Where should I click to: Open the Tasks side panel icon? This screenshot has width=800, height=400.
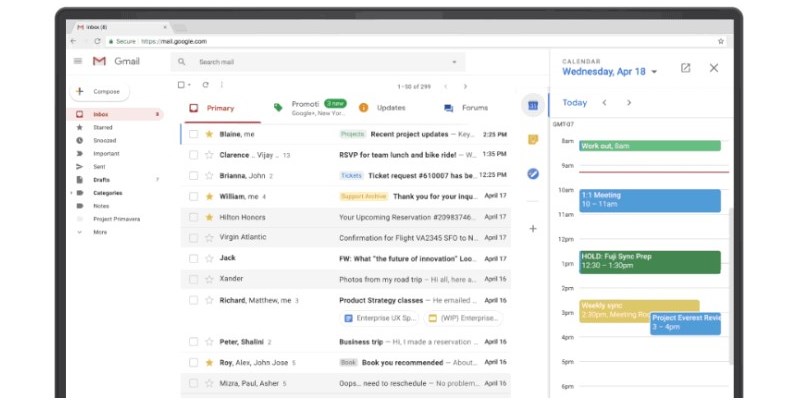coord(533,174)
